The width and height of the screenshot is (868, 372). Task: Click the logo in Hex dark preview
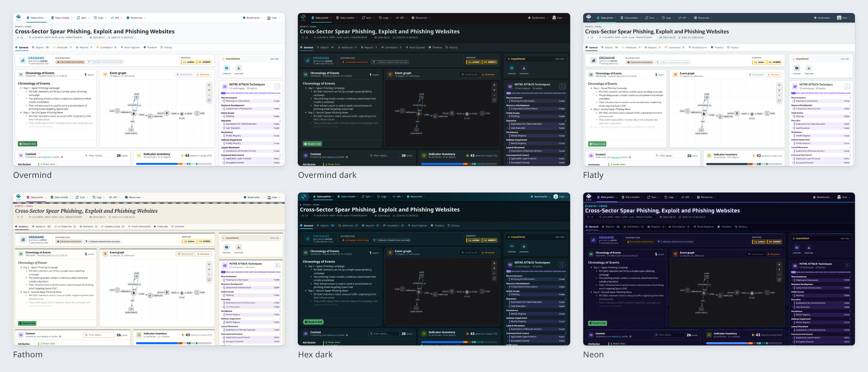[x=304, y=196]
